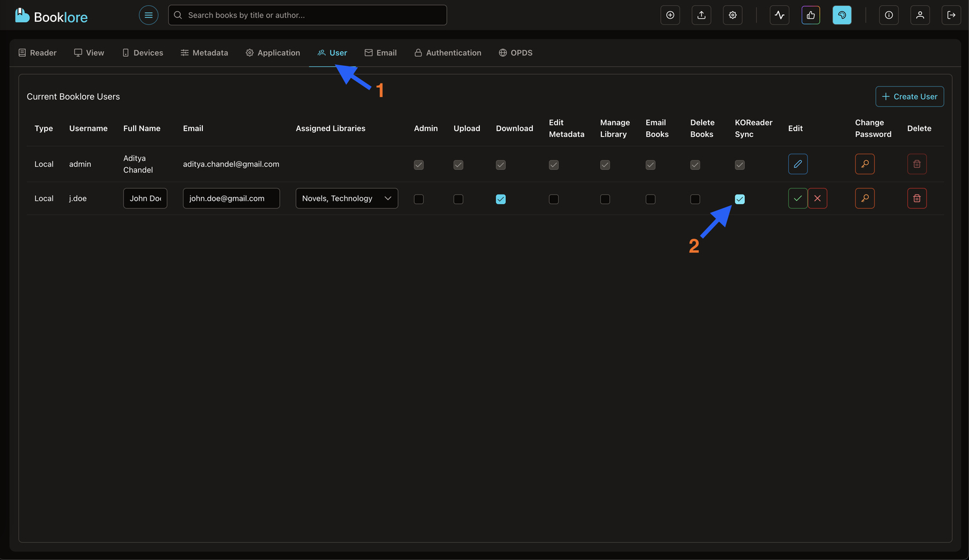
Task: Save j.doe changes with green checkmark
Action: [798, 198]
